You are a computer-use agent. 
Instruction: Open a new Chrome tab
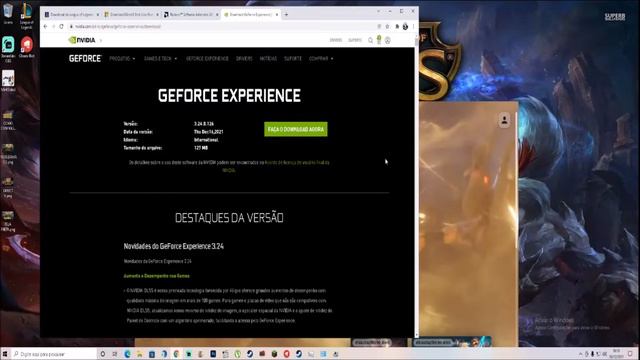tap(286, 14)
